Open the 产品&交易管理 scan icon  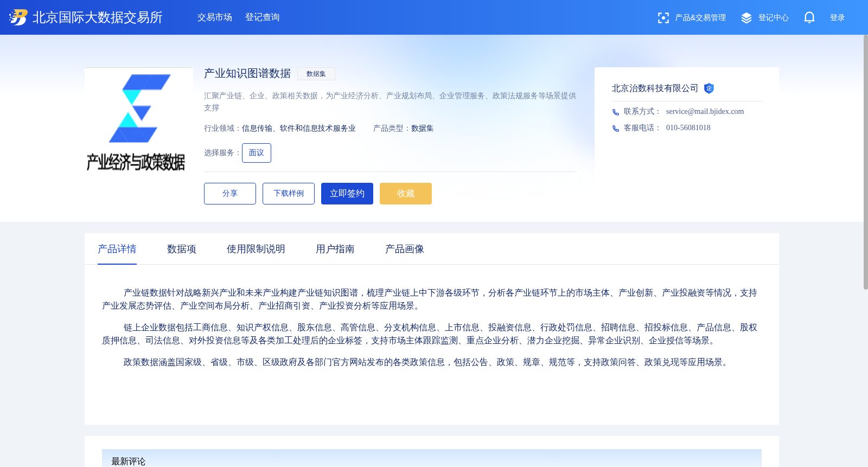click(663, 18)
